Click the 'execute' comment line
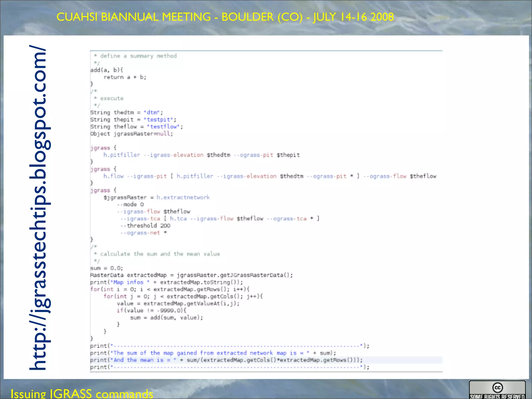This screenshot has width=532, height=399. coord(109,98)
